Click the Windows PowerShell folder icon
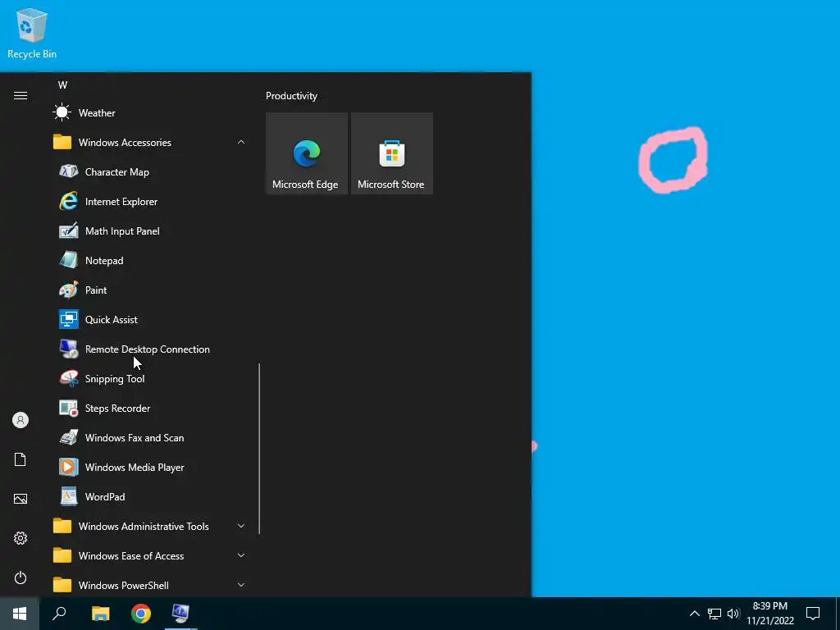 point(62,585)
